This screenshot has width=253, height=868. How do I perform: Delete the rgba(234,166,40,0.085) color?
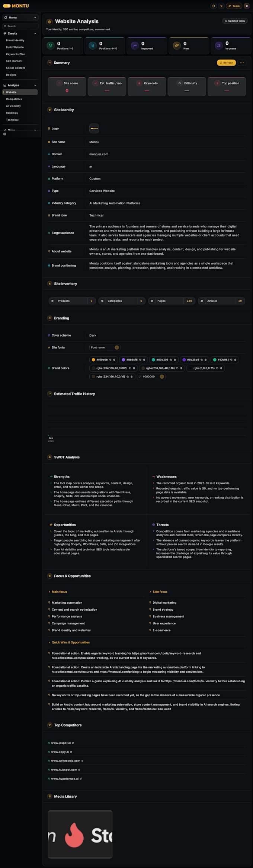pos(134,368)
